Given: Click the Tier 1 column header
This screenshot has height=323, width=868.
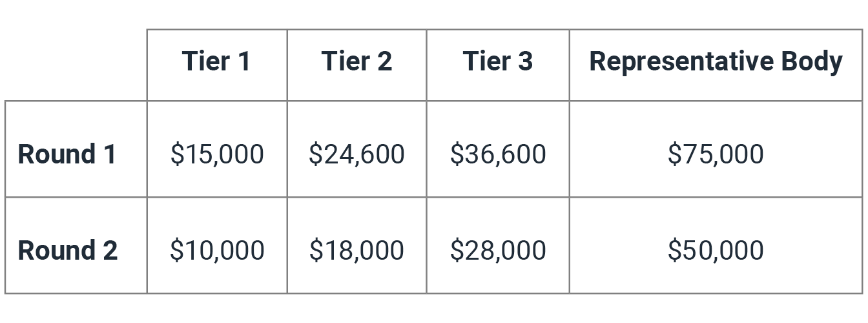Looking at the screenshot, I should pos(216,65).
